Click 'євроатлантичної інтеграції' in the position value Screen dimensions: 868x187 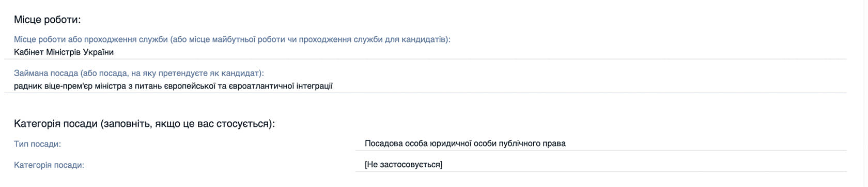(x=280, y=86)
